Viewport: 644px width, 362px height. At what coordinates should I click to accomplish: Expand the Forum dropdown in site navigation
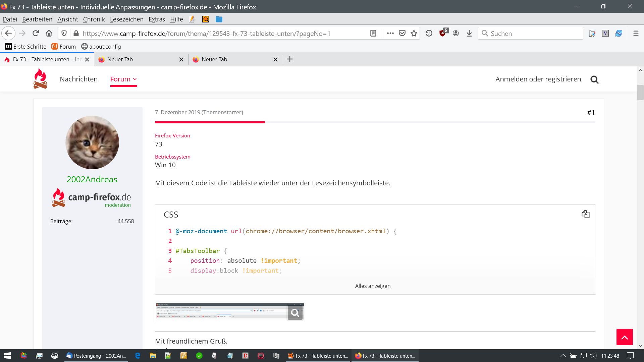pos(123,79)
